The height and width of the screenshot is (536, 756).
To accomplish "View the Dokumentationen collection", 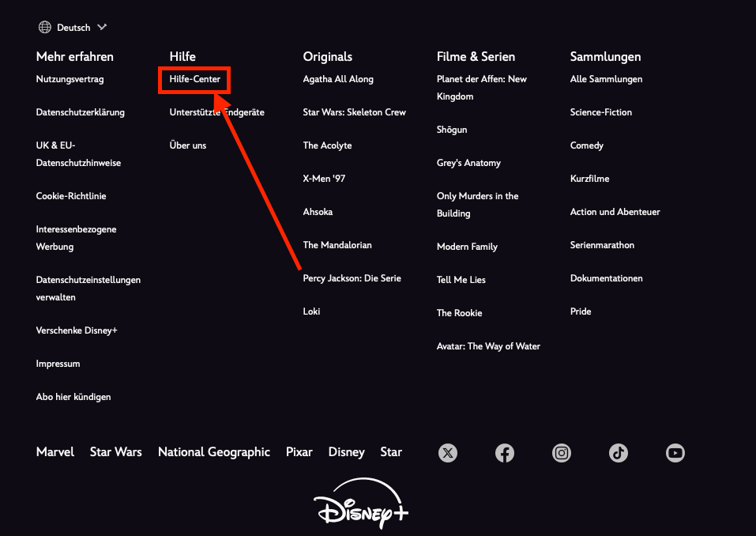I will point(605,277).
